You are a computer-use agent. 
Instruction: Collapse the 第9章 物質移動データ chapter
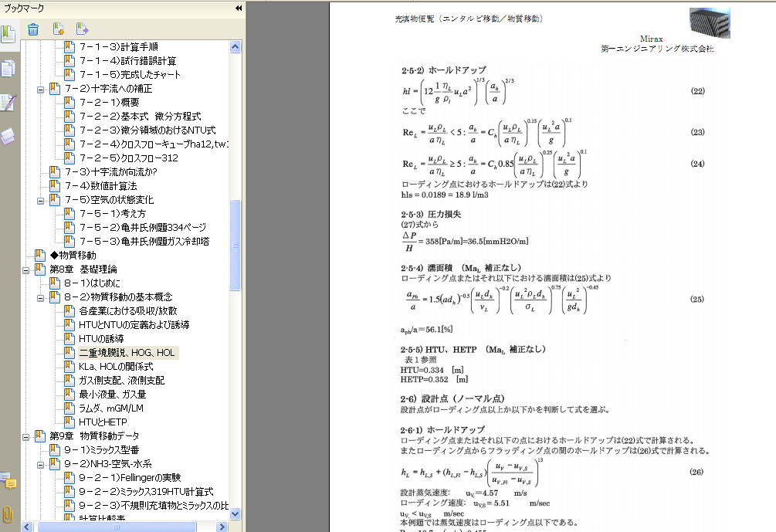click(x=25, y=437)
